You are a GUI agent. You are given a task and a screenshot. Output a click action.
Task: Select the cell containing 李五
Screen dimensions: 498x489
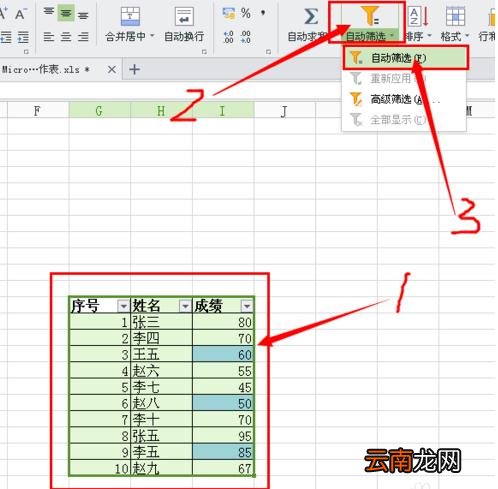[x=161, y=452]
